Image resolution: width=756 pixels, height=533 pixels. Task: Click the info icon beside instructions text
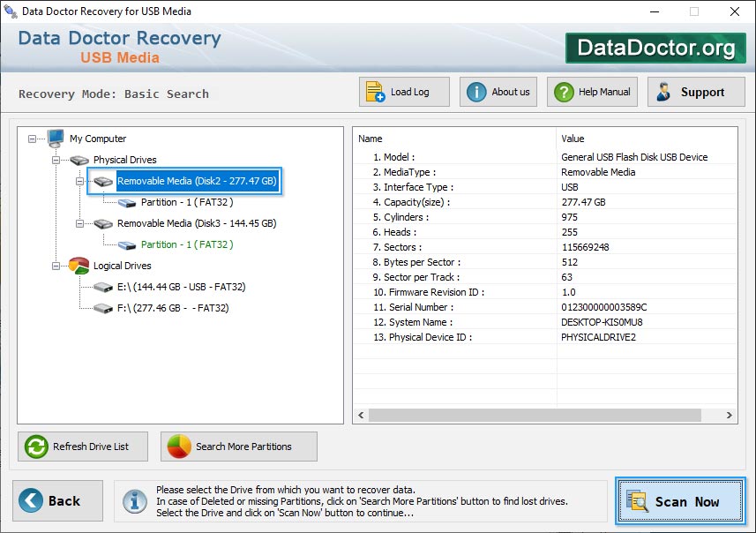click(x=135, y=501)
